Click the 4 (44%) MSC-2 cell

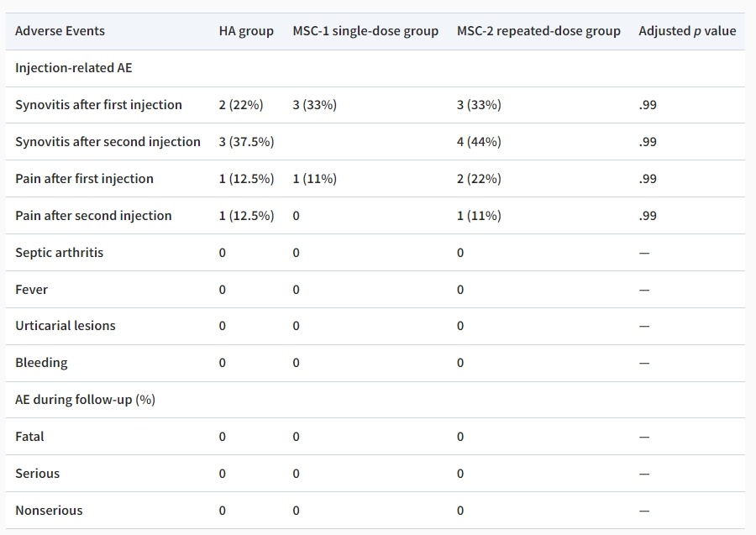click(x=479, y=142)
